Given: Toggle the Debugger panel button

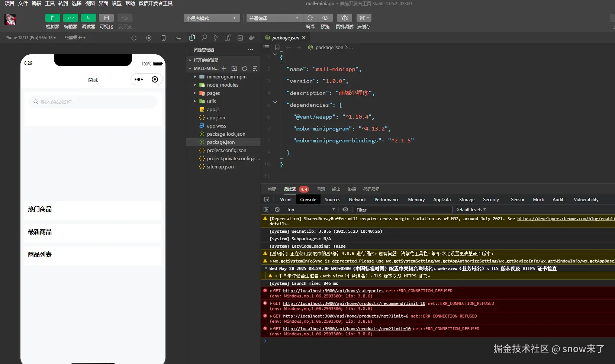Looking at the screenshot, I should click(x=88, y=18).
